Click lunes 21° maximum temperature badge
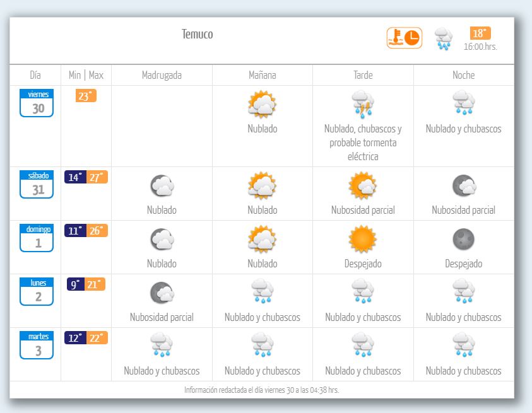 (x=95, y=284)
